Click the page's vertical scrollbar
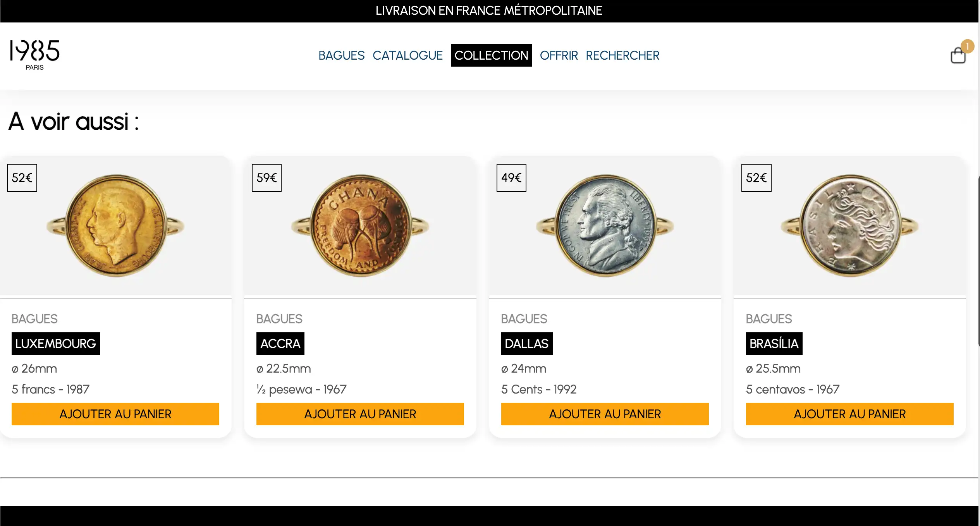Viewport: 980px width, 526px height. tap(978, 260)
